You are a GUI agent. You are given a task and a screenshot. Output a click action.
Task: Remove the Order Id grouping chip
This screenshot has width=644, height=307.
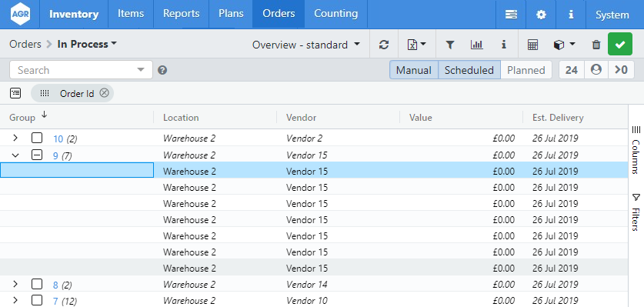[x=105, y=93]
